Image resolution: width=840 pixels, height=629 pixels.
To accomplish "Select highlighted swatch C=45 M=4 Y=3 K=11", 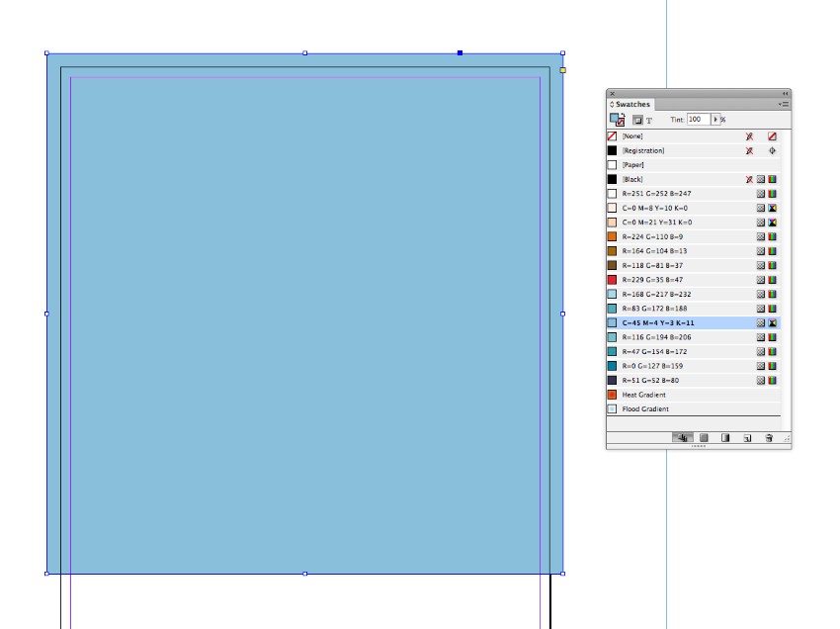I will tap(693, 322).
